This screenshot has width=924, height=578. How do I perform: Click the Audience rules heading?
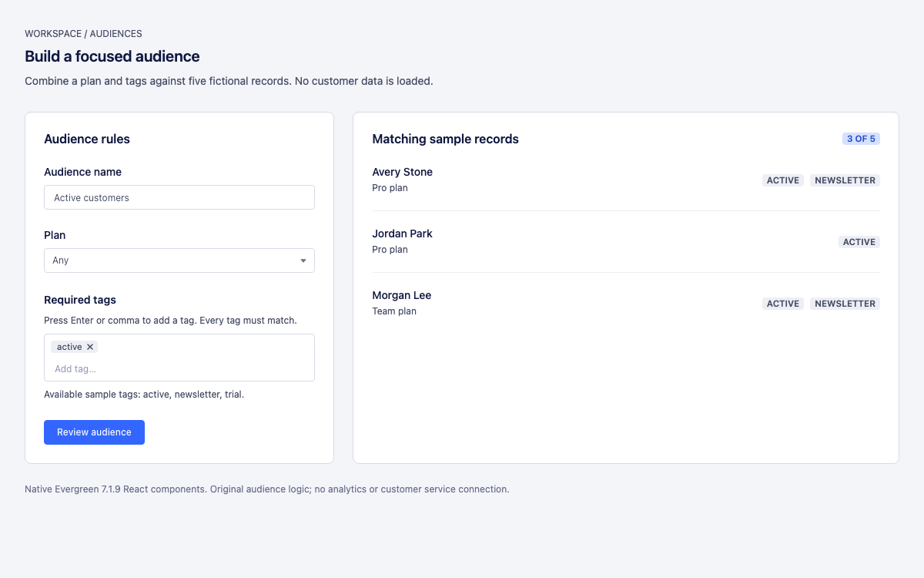(87, 139)
